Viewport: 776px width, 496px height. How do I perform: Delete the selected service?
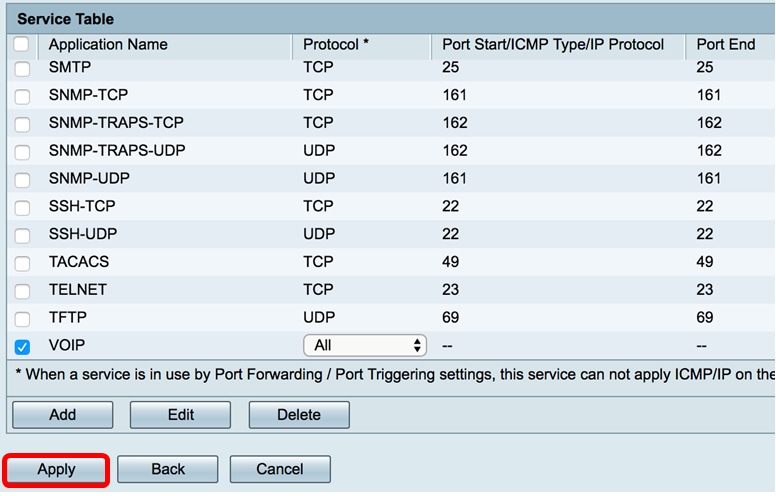coord(299,415)
